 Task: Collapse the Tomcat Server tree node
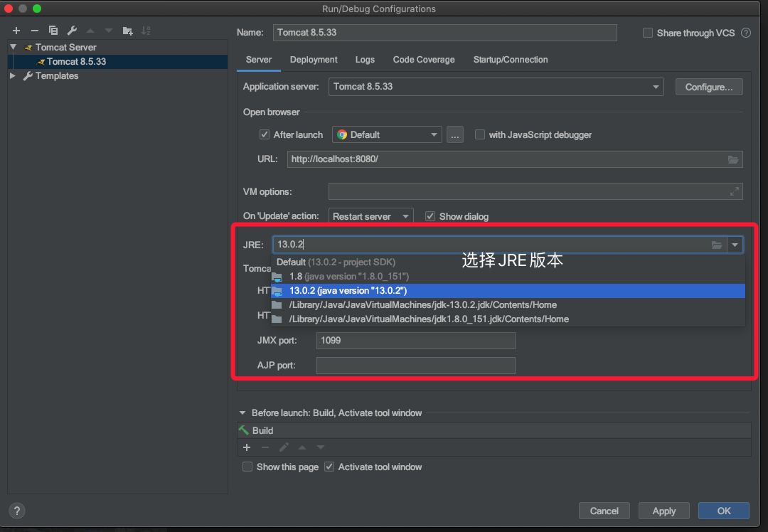(14, 47)
